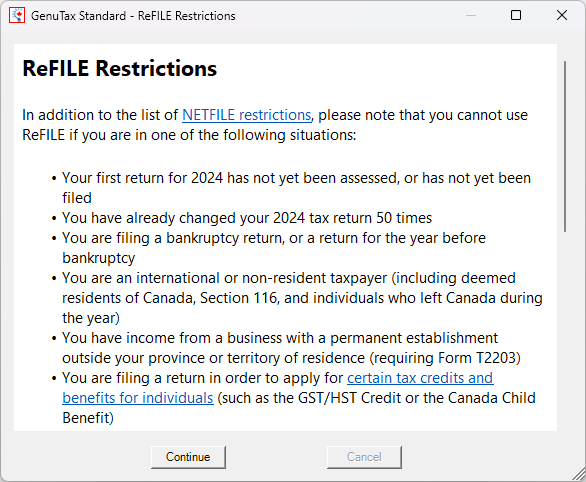Image resolution: width=586 pixels, height=482 pixels.
Task: Follow the 'benefits for individuals' link
Action: 138,398
